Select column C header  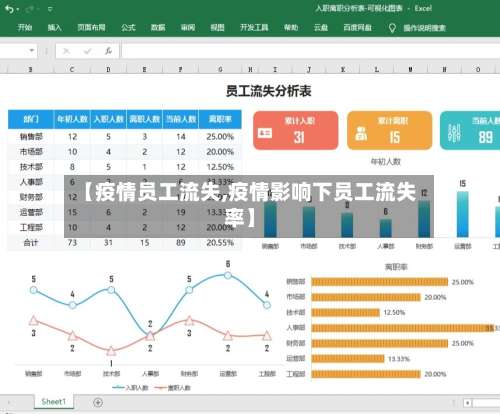click(72, 69)
